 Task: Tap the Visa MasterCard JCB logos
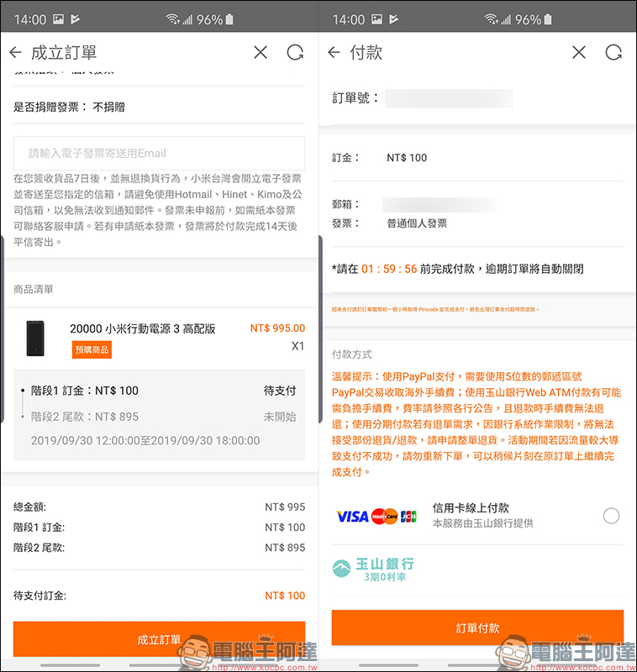pos(376,516)
